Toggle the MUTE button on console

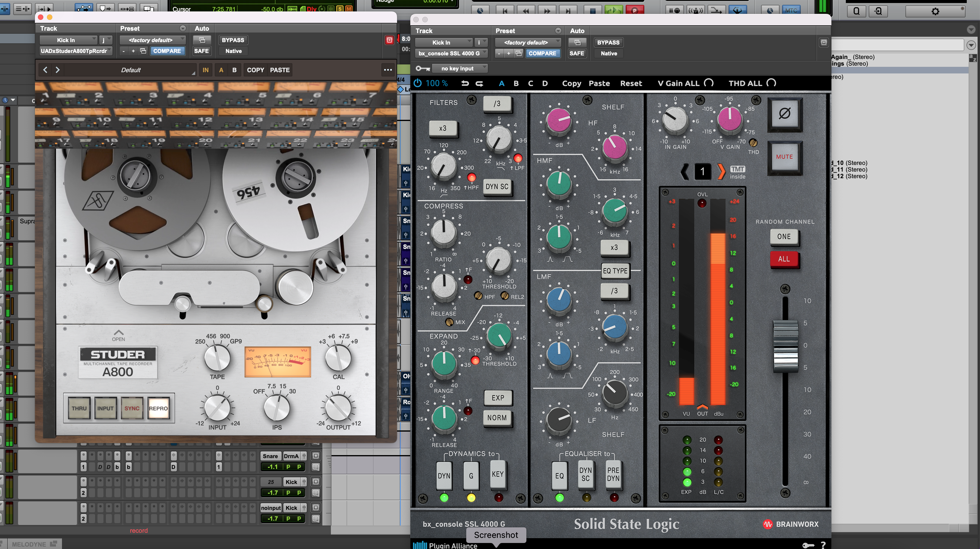[x=784, y=157]
